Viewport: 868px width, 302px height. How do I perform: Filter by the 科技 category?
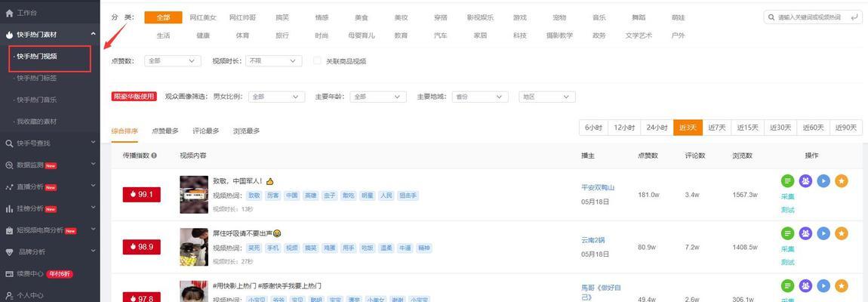(x=520, y=35)
